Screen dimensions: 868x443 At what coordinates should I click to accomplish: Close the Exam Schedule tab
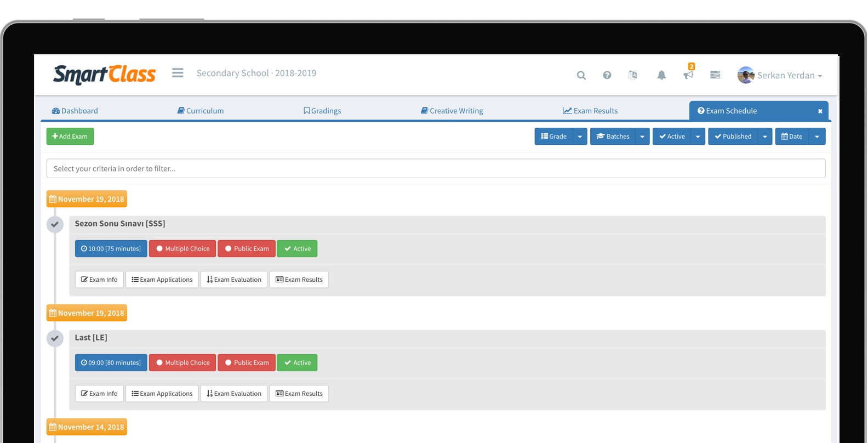coord(820,111)
